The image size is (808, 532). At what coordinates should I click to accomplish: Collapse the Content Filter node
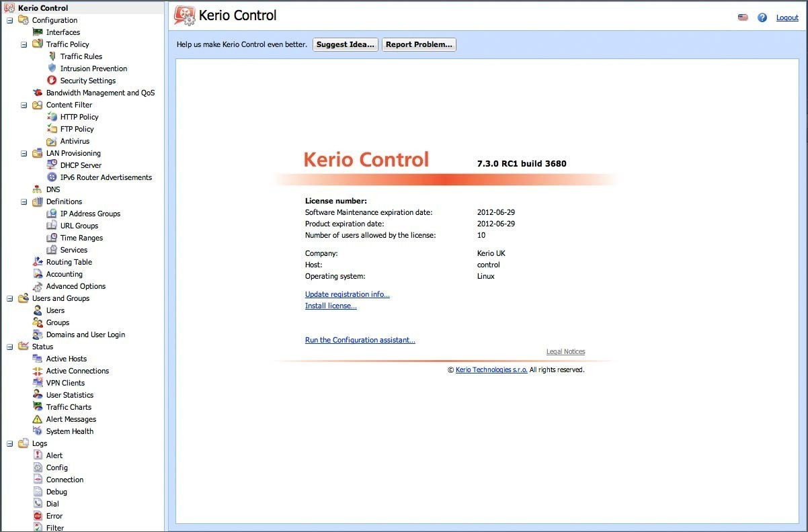tap(24, 105)
